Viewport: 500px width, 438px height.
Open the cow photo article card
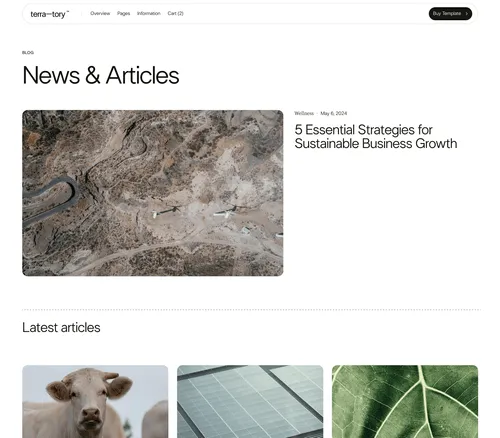pyautogui.click(x=95, y=401)
